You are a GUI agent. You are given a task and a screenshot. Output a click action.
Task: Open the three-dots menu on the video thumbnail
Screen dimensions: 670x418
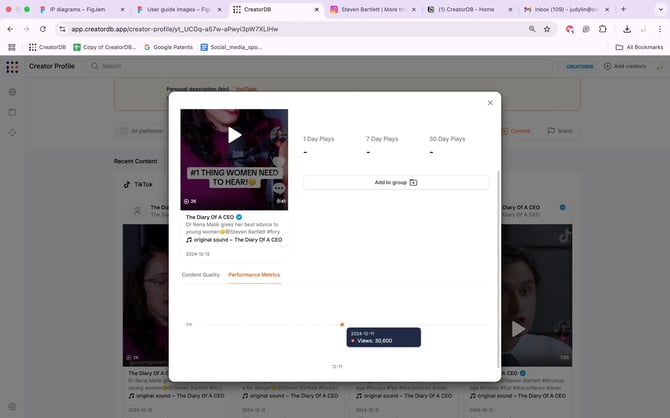coord(279,188)
